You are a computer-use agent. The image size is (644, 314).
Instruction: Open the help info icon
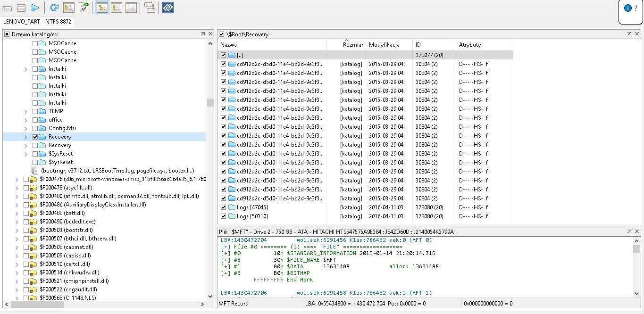pyautogui.click(x=628, y=8)
